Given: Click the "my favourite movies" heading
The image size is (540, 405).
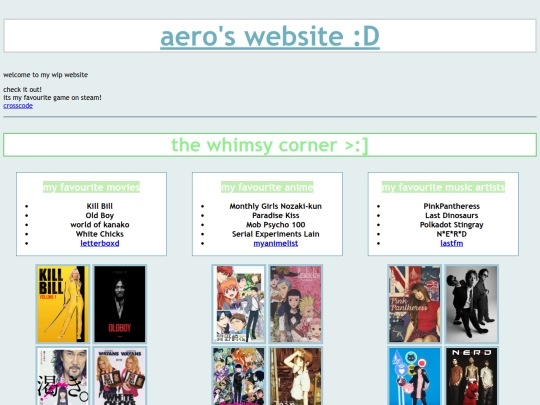Looking at the screenshot, I should pyautogui.click(x=91, y=187).
